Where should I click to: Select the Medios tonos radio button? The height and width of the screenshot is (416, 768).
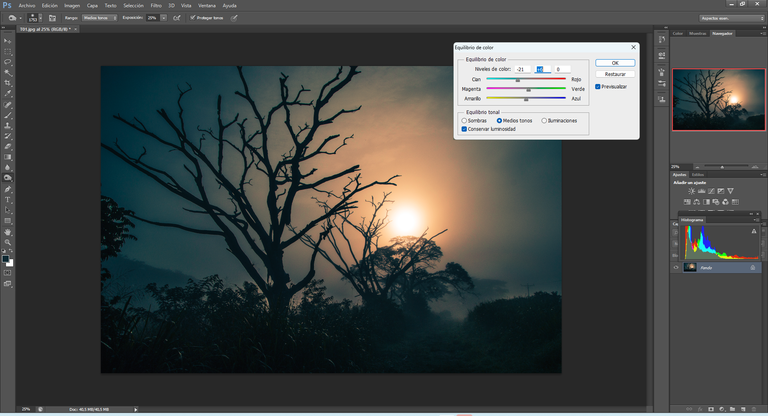pyautogui.click(x=499, y=121)
